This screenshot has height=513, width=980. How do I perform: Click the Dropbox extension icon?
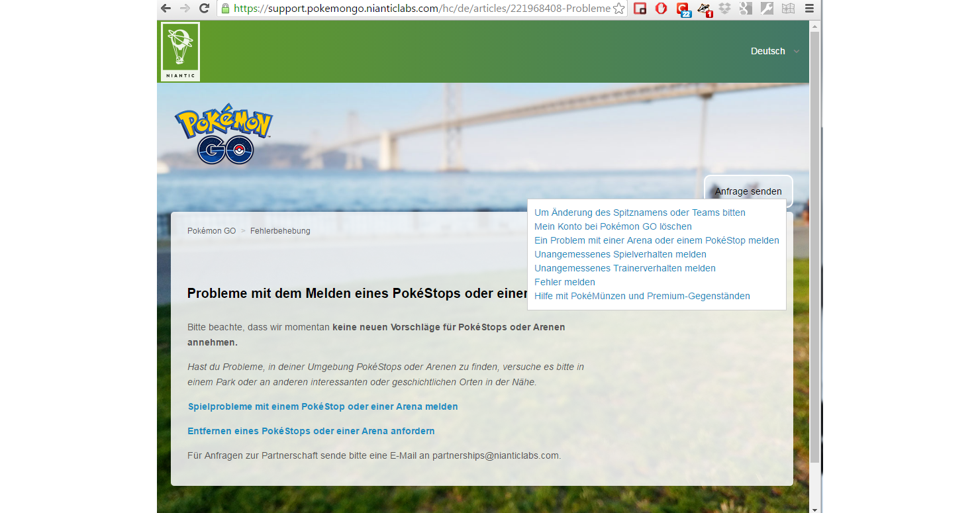(x=724, y=9)
